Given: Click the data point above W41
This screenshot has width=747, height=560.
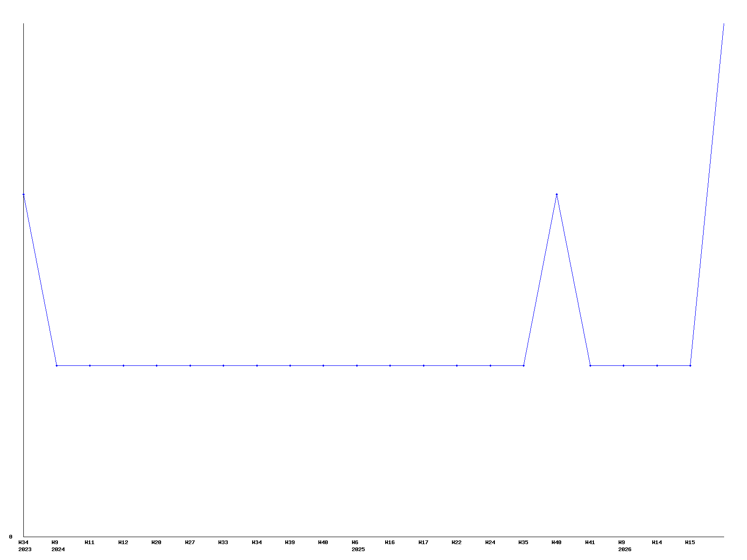Looking at the screenshot, I should [590, 365].
